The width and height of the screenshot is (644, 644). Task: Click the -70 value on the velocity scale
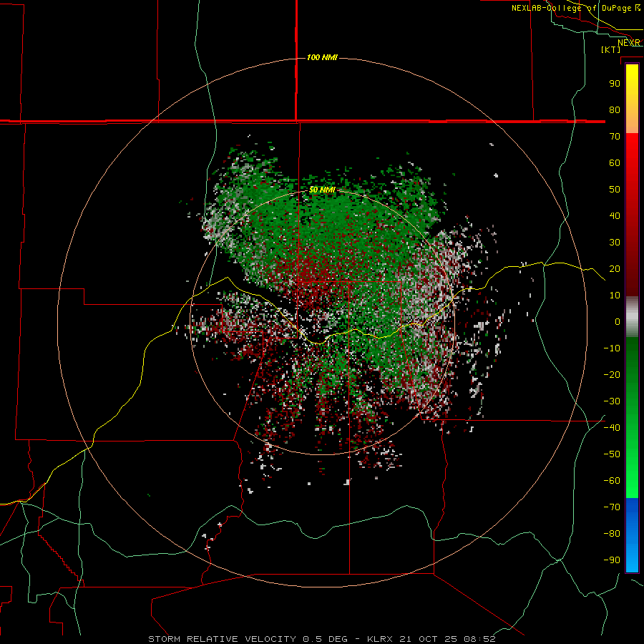(612, 507)
